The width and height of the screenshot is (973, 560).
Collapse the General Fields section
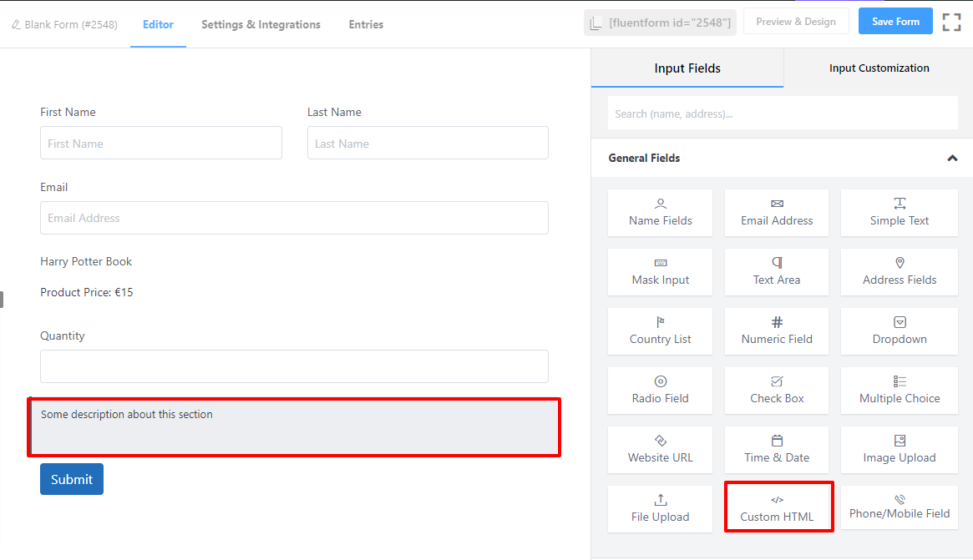pyautogui.click(x=952, y=158)
